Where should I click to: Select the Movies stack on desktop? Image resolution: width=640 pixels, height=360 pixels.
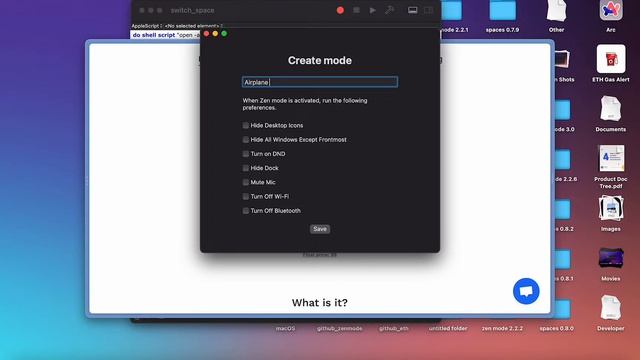point(611,258)
